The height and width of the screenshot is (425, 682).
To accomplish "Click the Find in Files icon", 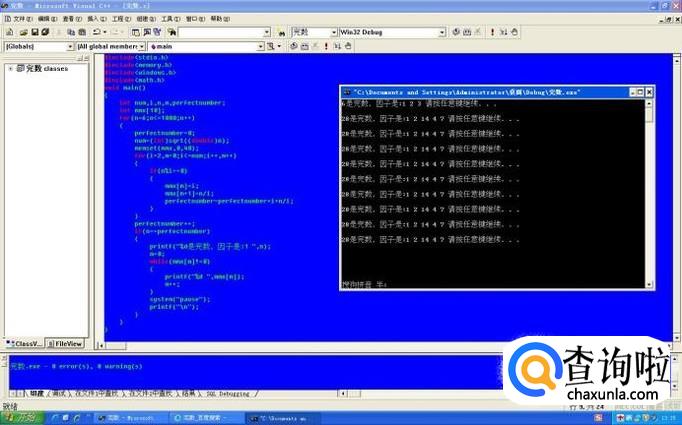I will click(x=171, y=32).
